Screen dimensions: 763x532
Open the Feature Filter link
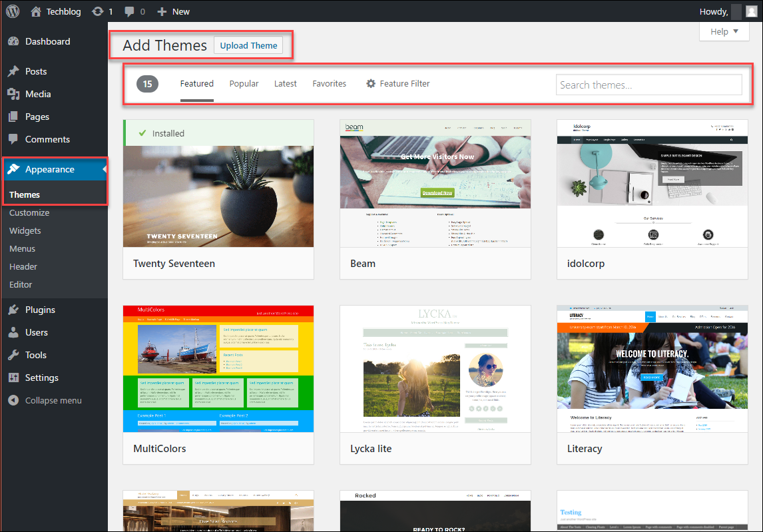click(x=404, y=84)
